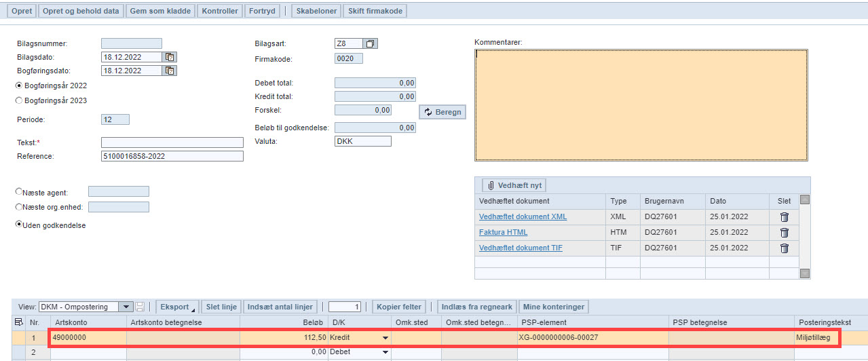This screenshot has width=868, height=361.
Task: Click the Bilagsart value help icon
Action: point(371,44)
